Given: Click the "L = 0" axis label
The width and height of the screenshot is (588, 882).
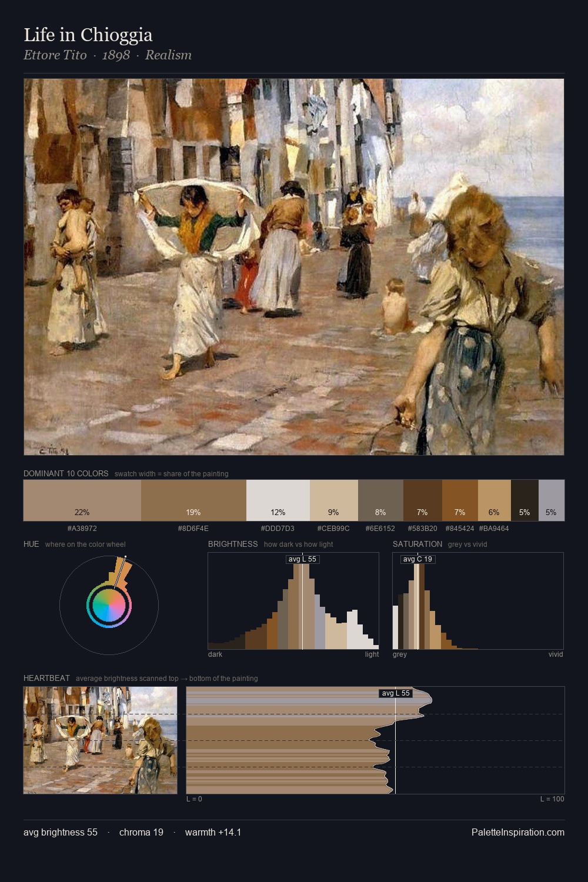Looking at the screenshot, I should pos(194,799).
